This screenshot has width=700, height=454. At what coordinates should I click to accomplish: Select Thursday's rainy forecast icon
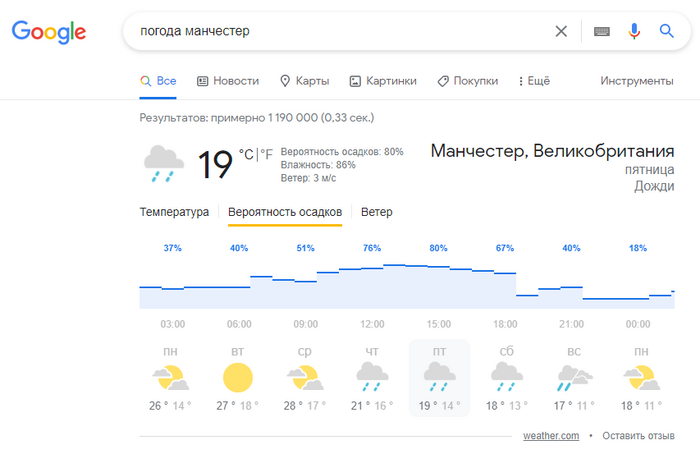click(x=372, y=377)
